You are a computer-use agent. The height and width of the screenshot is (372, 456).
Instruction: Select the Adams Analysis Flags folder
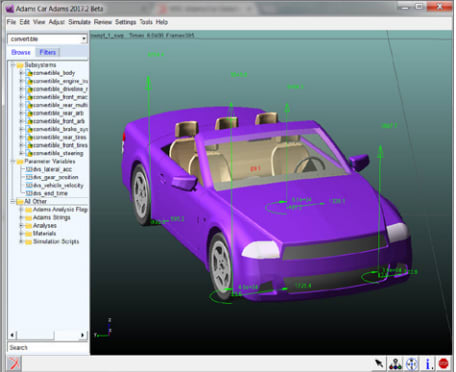(56, 210)
